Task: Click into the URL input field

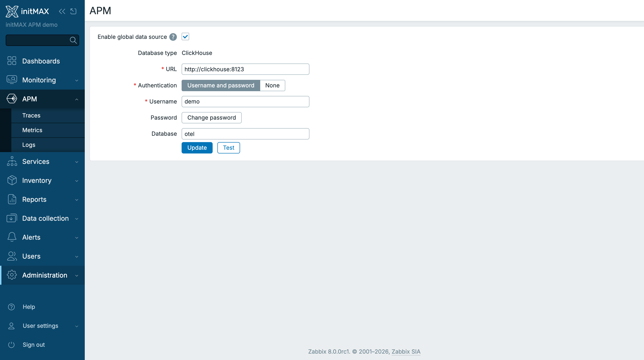Action: [245, 69]
